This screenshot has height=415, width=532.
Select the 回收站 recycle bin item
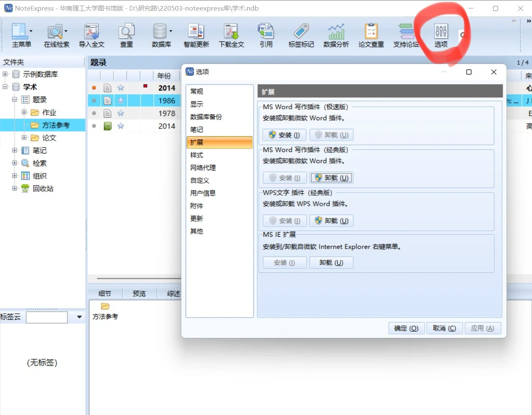coord(43,188)
